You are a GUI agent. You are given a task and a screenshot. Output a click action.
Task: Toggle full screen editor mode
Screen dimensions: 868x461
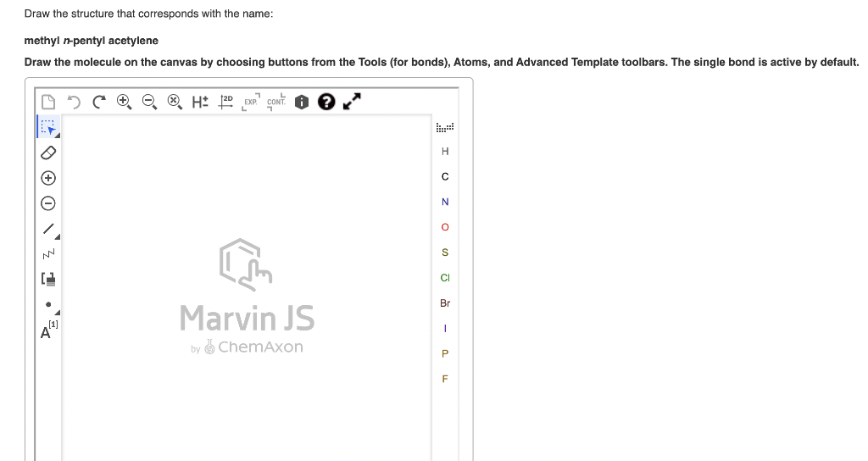click(x=352, y=102)
